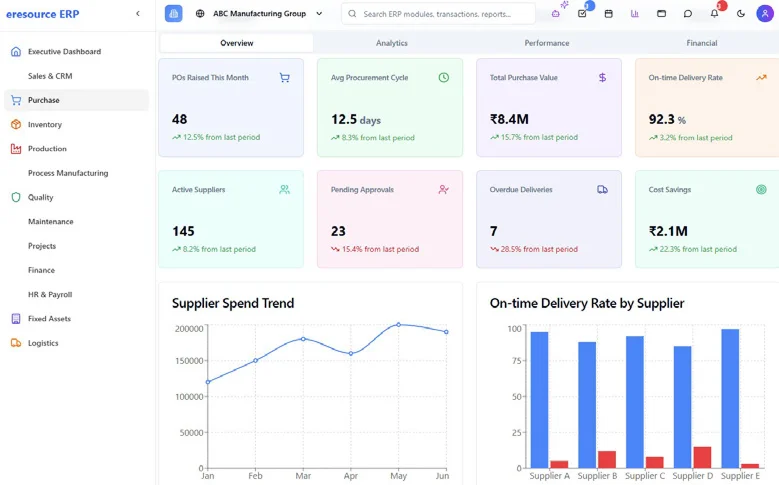779x485 pixels.
Task: Collapse the sidebar with the chevron
Action: click(138, 14)
